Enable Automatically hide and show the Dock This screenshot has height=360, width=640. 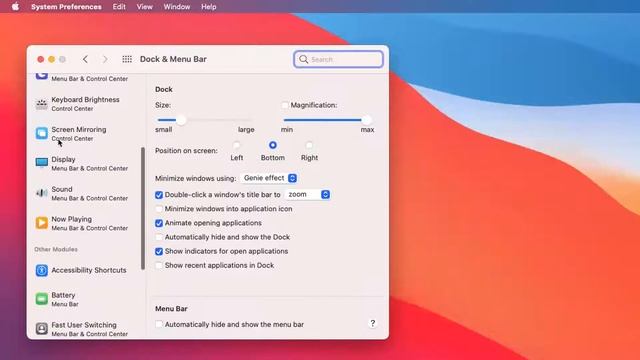coord(159,237)
